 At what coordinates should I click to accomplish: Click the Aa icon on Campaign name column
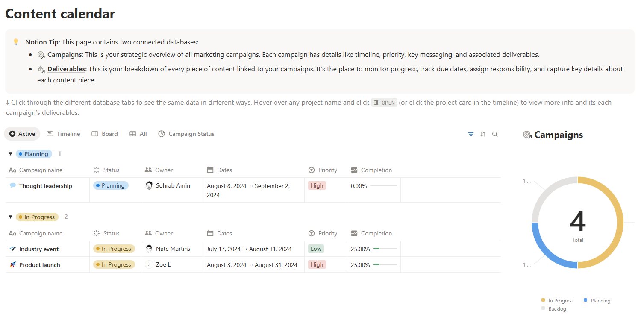(14, 170)
